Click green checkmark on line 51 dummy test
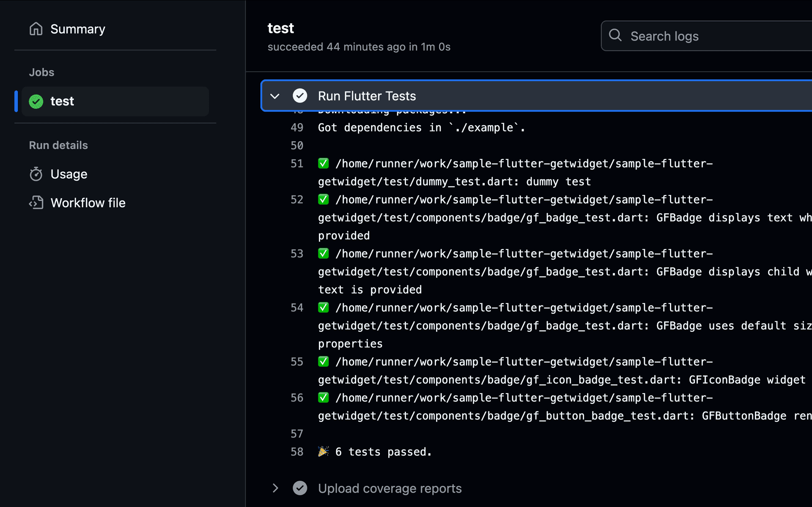The height and width of the screenshot is (507, 812). coord(323,164)
